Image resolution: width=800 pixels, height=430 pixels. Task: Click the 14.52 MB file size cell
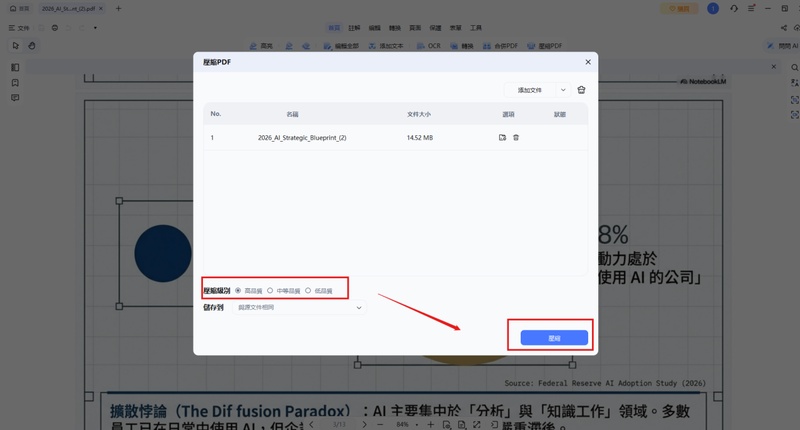[419, 138]
